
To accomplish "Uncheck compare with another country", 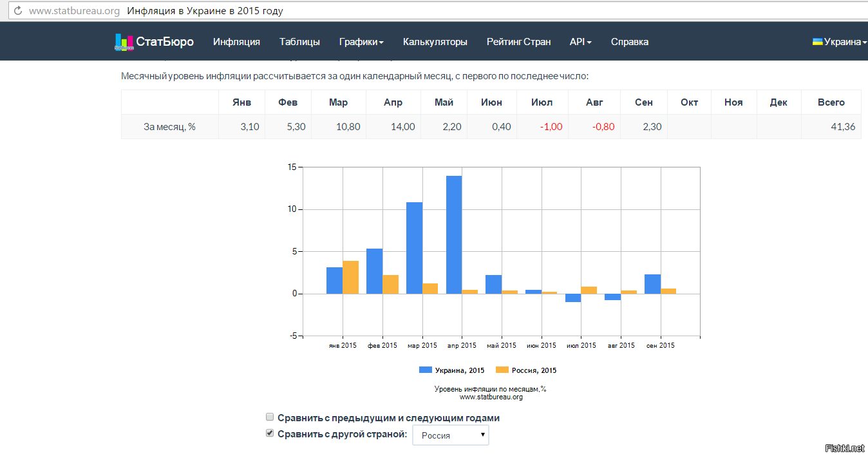I will [270, 433].
